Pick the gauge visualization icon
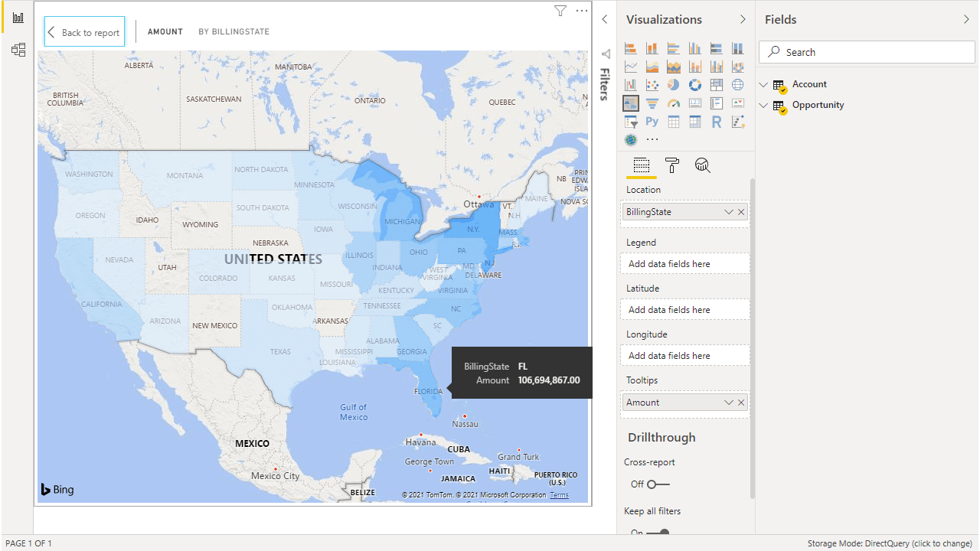The image size is (980, 551). (674, 103)
